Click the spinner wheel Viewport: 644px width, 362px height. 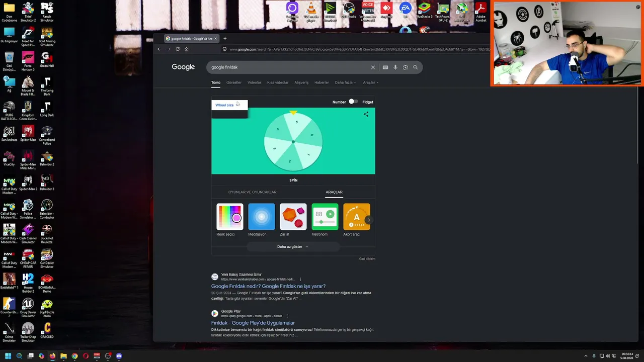coord(293,142)
